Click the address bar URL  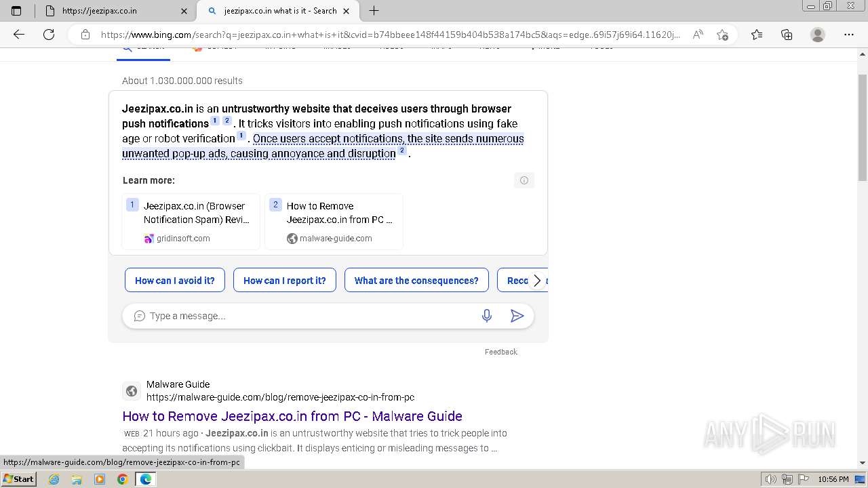390,35
